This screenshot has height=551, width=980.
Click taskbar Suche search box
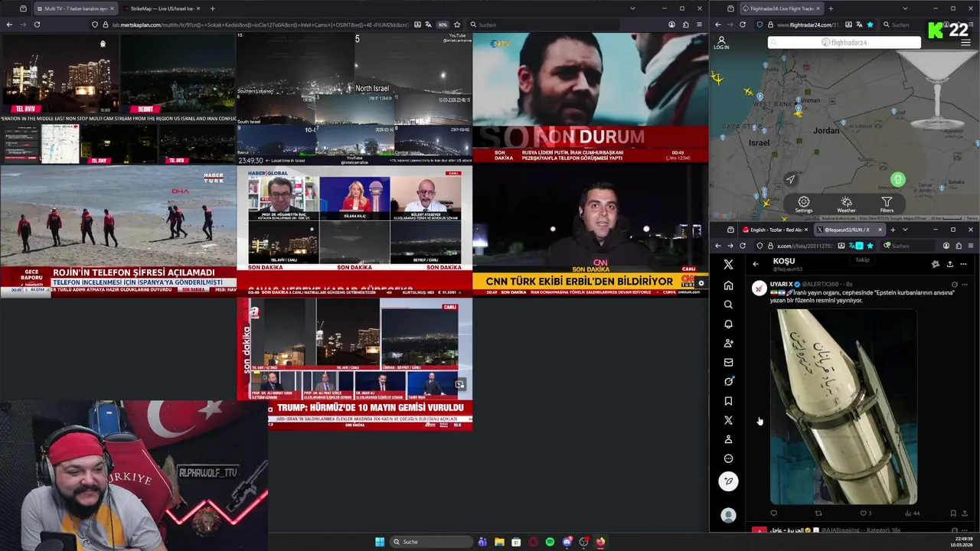[x=432, y=542]
